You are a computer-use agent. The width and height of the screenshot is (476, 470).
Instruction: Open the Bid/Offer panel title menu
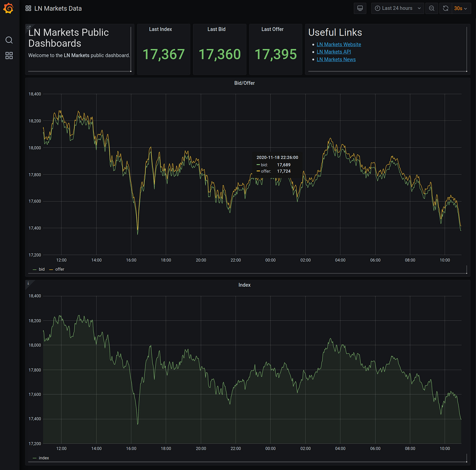[245, 83]
